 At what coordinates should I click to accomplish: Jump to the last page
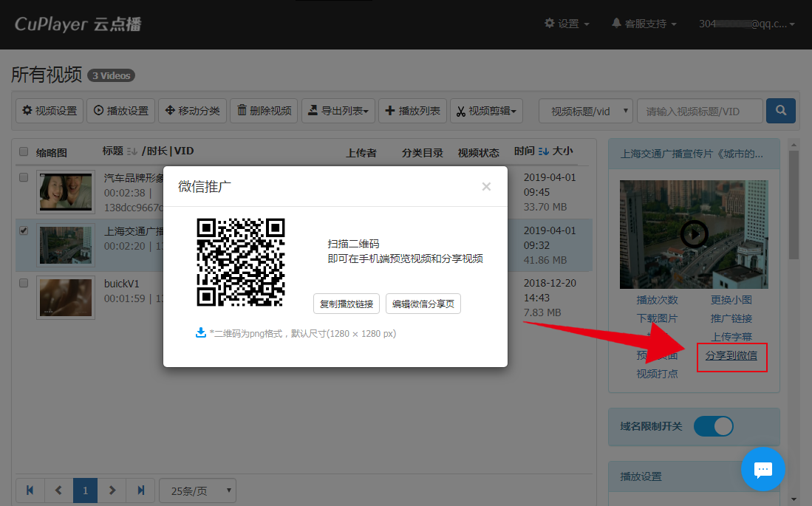pos(140,490)
